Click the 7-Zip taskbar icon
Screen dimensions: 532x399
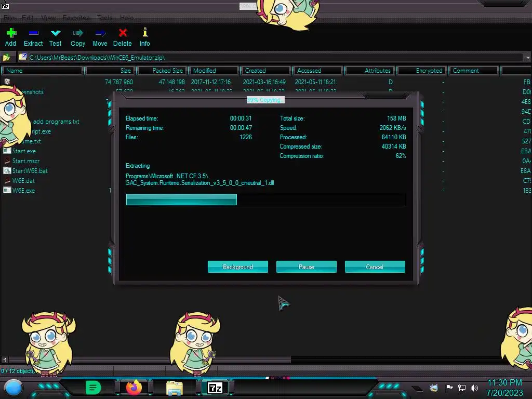215,388
